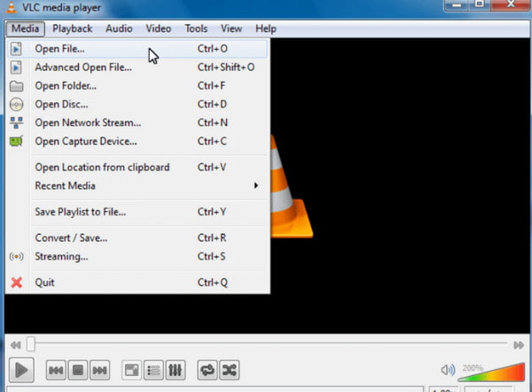Show the playlist using toolbar icon
Screen dimensions: 532x392
coord(153,370)
